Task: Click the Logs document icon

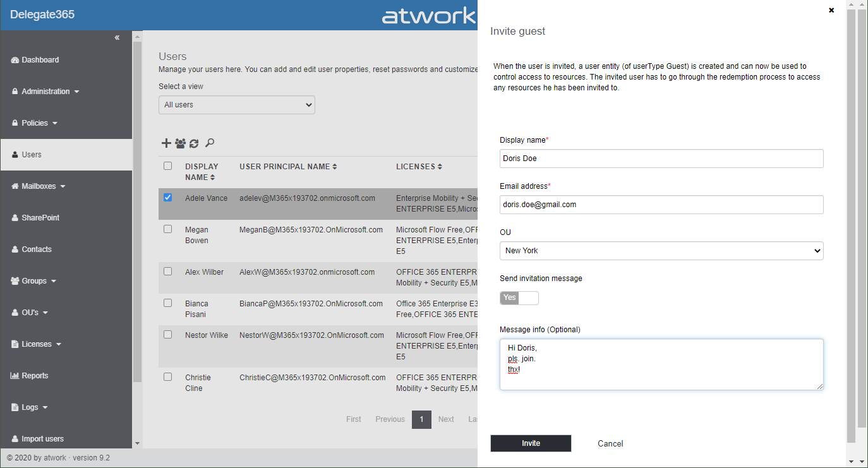Action: click(x=15, y=407)
